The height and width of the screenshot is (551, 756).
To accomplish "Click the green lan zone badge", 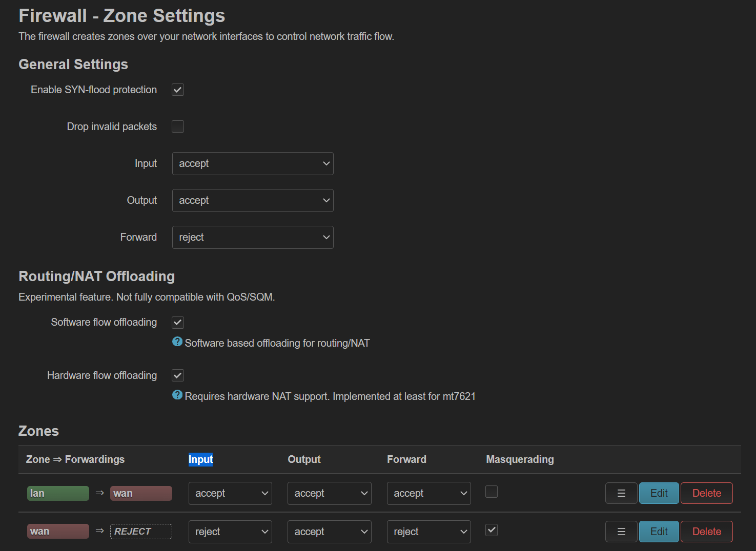I will point(58,493).
